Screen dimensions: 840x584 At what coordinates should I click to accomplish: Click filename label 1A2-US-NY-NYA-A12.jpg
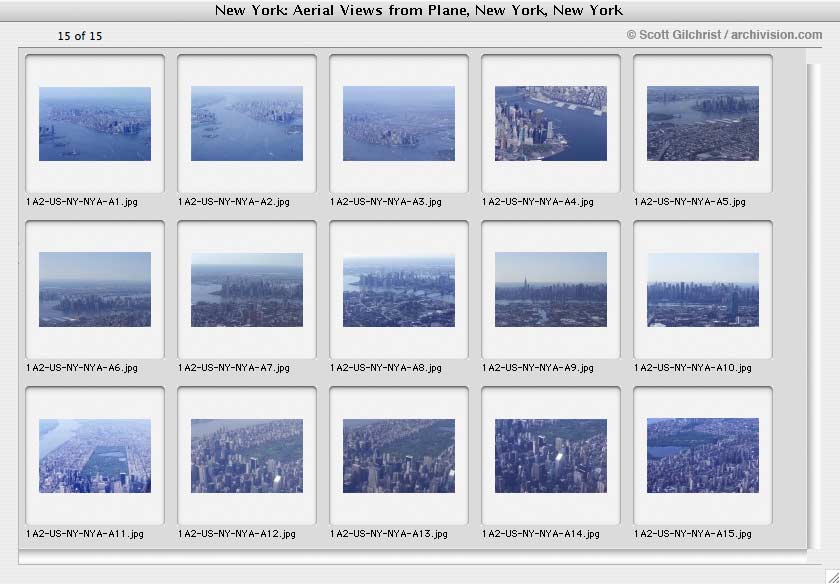point(237,534)
